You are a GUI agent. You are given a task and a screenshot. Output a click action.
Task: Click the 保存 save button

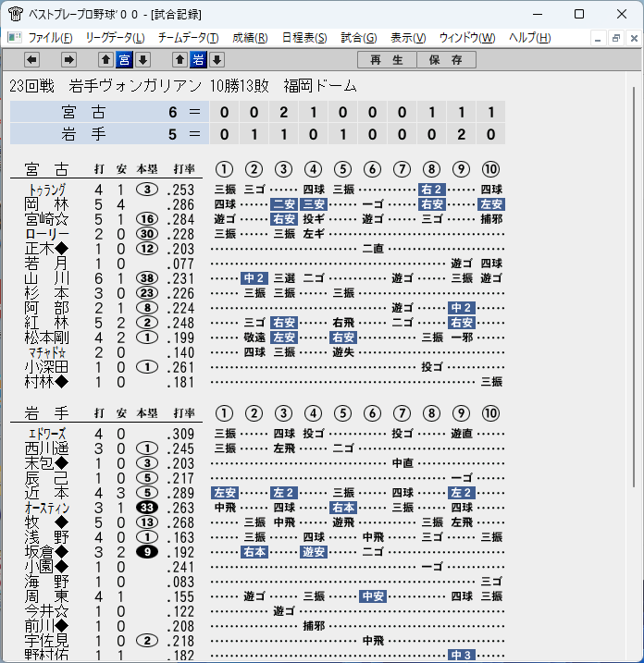(x=446, y=59)
